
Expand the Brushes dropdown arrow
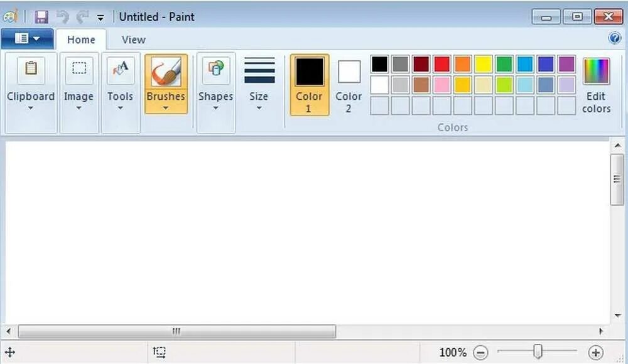pyautogui.click(x=165, y=108)
